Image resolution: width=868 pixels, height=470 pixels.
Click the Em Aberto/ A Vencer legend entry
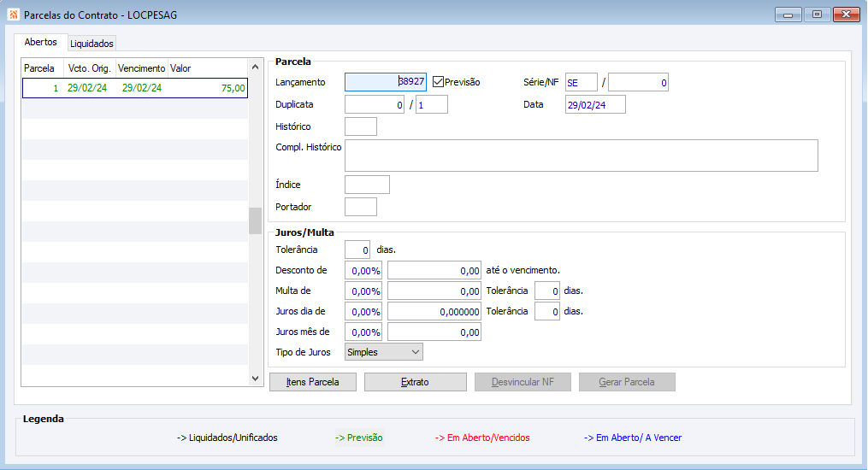click(633, 438)
